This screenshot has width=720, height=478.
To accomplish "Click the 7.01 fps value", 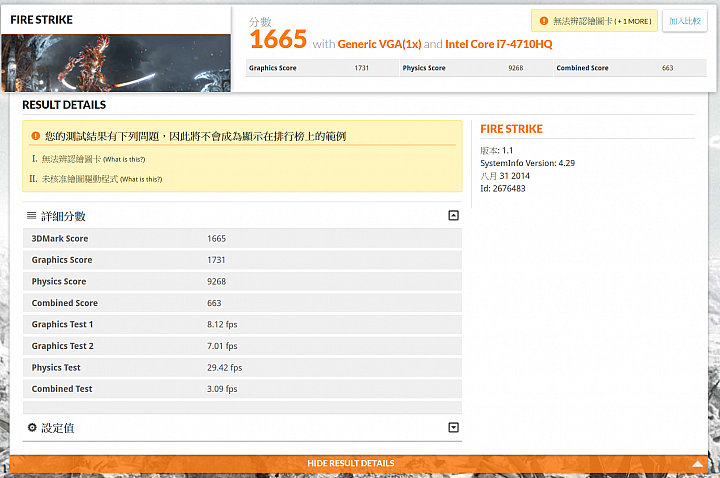I will point(222,346).
